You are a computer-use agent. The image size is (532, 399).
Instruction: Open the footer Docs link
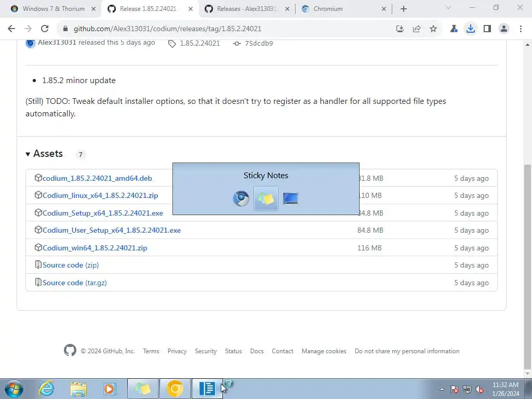[257, 351]
